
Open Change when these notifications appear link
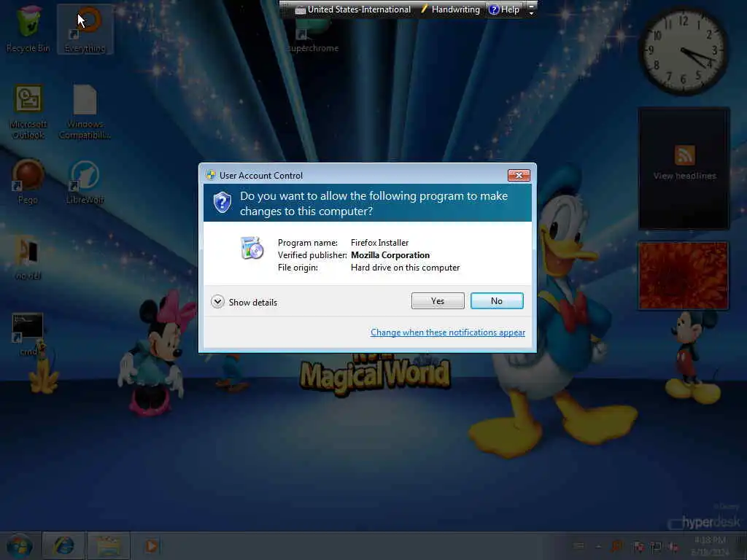coord(447,332)
